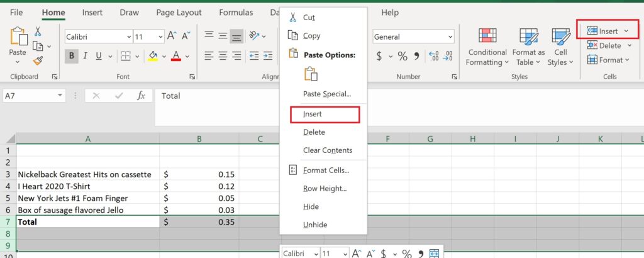Open the Help tab

point(390,13)
